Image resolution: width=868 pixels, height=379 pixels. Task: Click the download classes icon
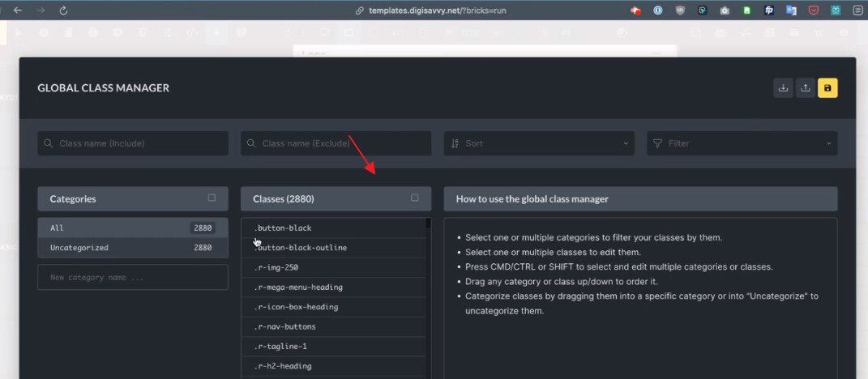(783, 88)
